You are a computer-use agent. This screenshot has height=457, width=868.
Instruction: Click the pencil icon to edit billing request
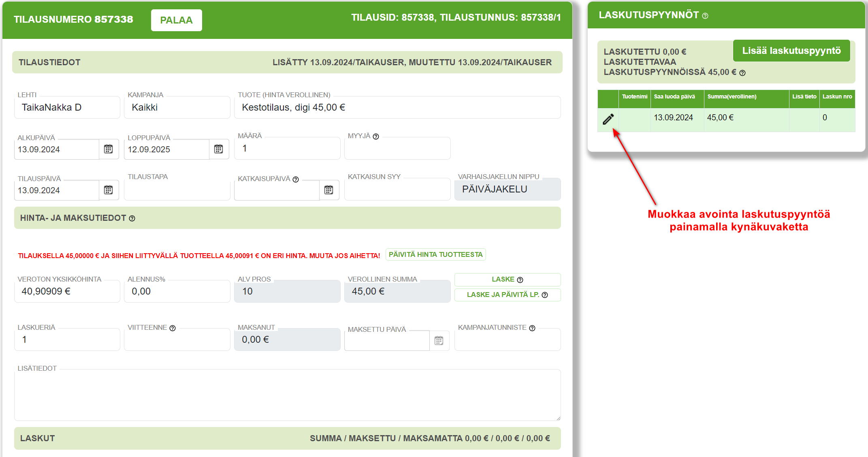coord(608,119)
